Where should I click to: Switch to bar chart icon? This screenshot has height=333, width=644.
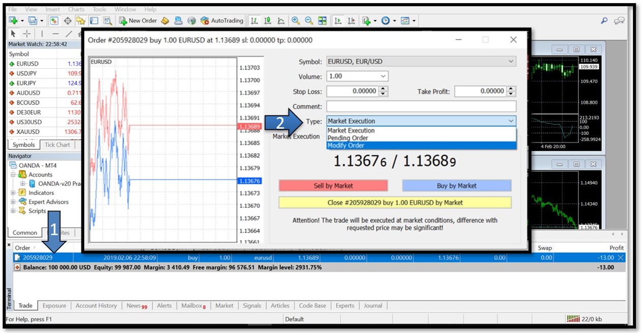[x=254, y=21]
